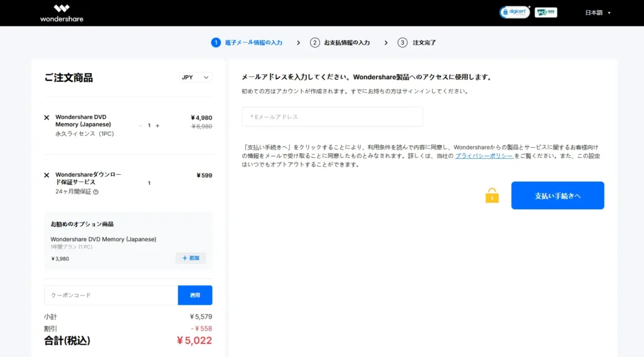Select step 2 お支払情報の入力

click(340, 43)
